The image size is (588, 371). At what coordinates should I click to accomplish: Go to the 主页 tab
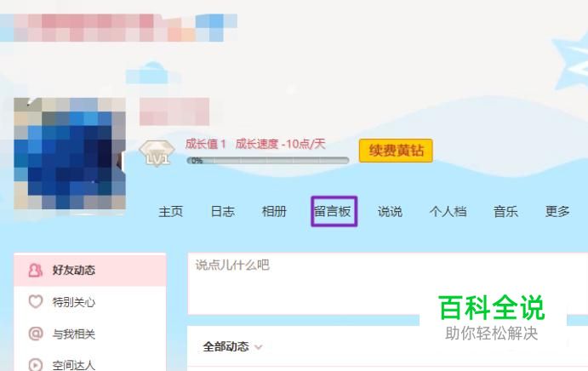[x=171, y=212]
